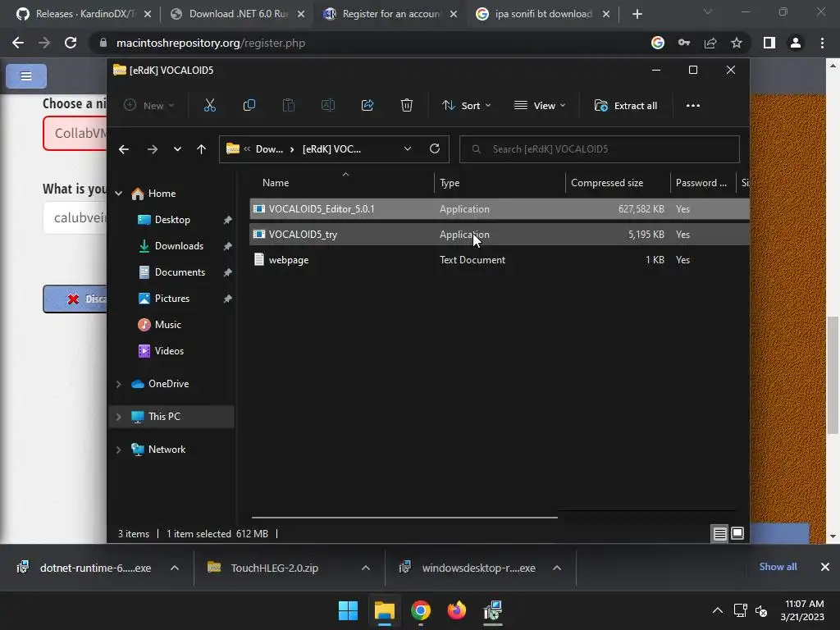Switch to large thumbnails view icon

737,533
